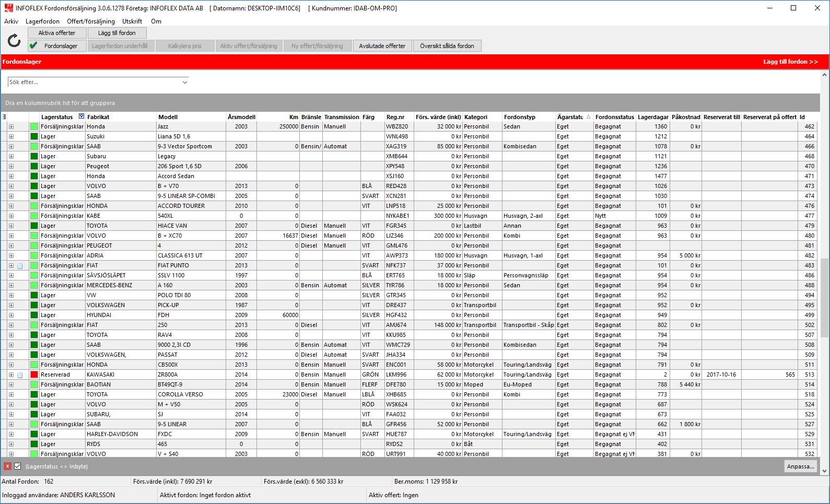Select the 'Transportbil - Skåp' vehicle type cell
Viewport: 830px width, 504px height.
pyautogui.click(x=529, y=325)
